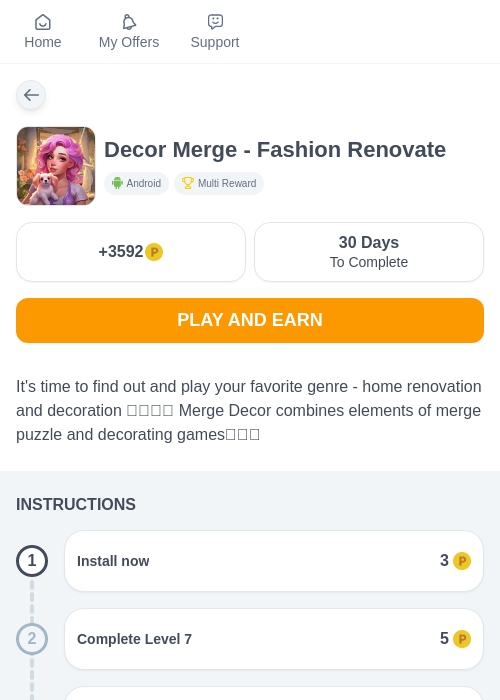This screenshot has width=500, height=700.
Task: Click the coin icon in Install now row
Action: (462, 561)
